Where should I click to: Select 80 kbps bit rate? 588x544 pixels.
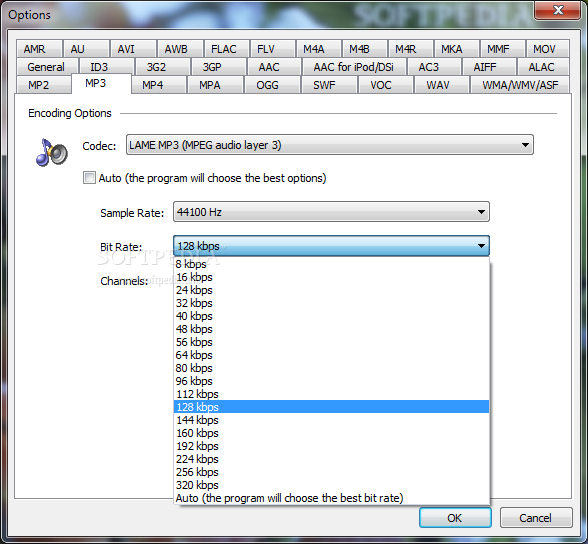pos(332,368)
